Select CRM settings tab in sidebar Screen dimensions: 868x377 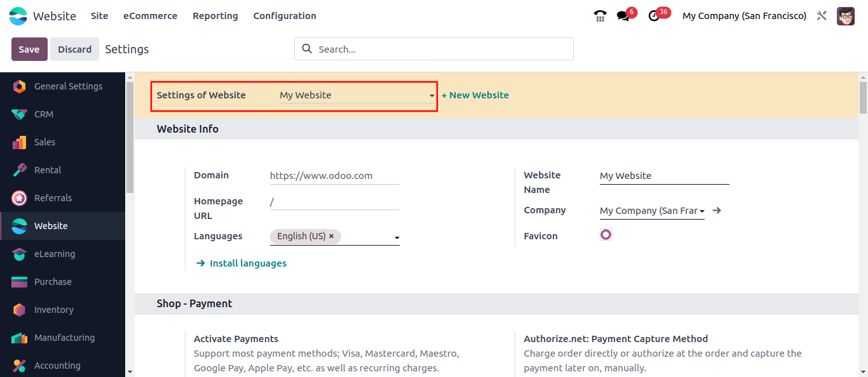tap(63, 114)
